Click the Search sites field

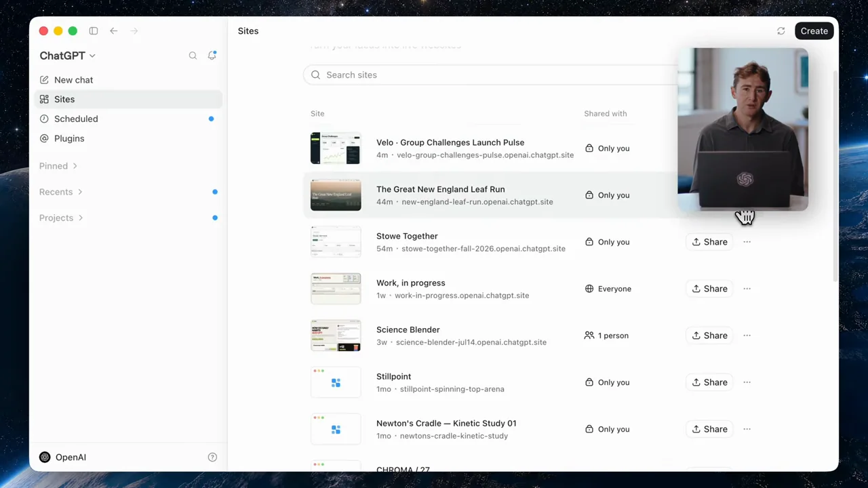point(490,75)
